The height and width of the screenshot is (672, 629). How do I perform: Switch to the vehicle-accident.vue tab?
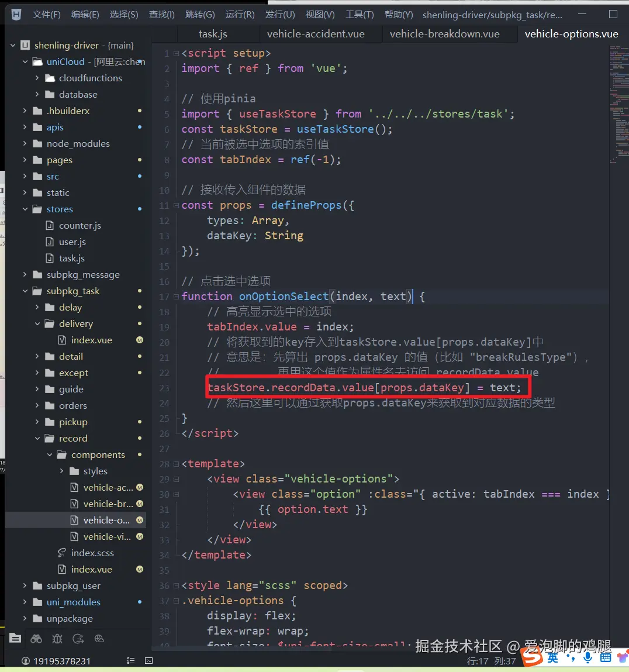[x=316, y=34]
